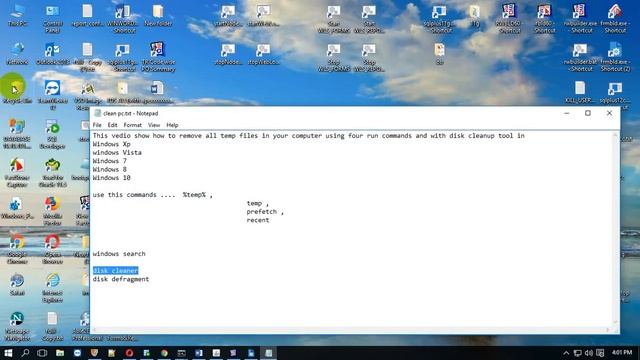Click the 'windows Vista' line in Notepad

pos(117,153)
